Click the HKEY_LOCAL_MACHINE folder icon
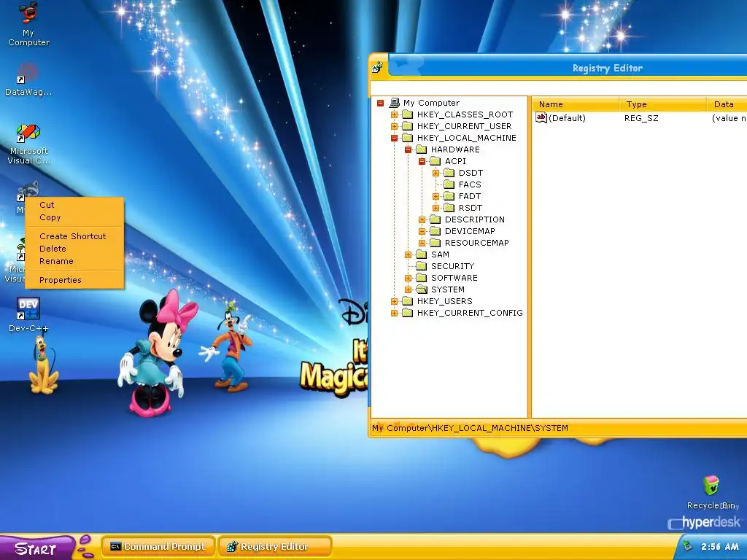 407,138
